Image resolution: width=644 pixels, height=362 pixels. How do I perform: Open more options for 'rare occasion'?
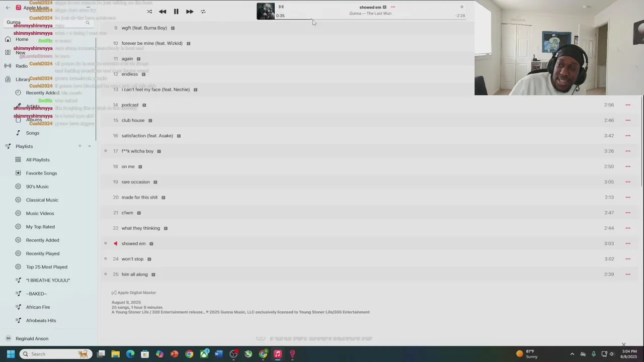[x=628, y=182]
